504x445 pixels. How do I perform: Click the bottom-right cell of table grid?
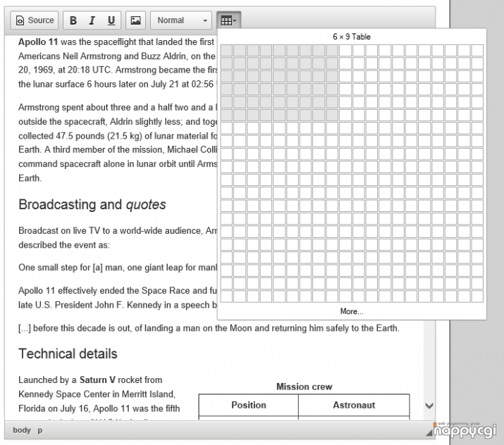pyautogui.click(x=477, y=296)
